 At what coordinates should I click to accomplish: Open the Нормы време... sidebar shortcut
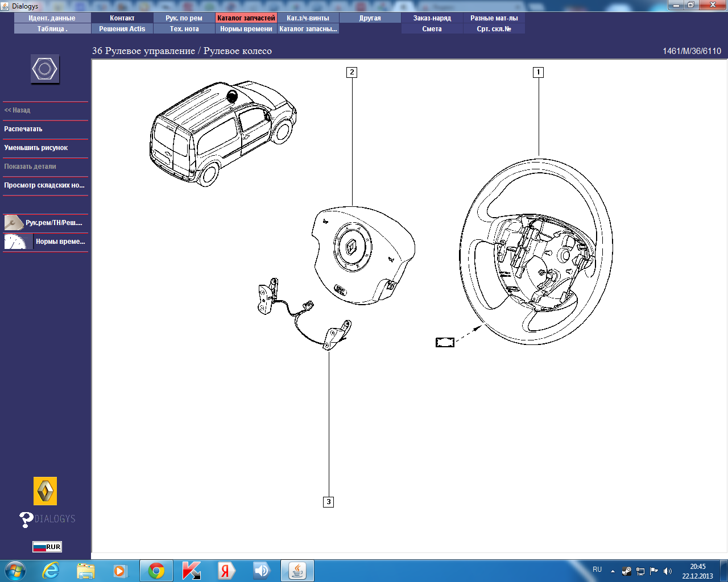tap(45, 242)
